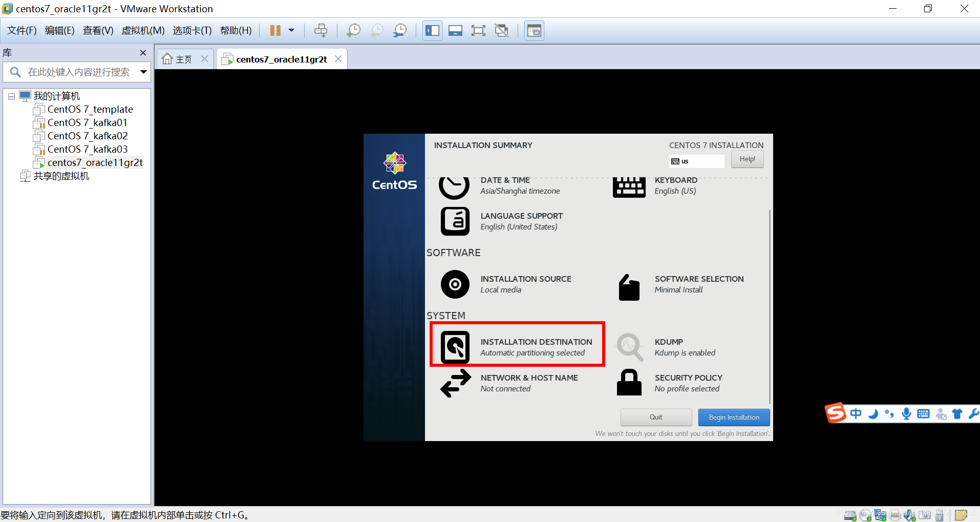Click sound card status bar icon
Image resolution: width=980 pixels, height=522 pixels.
click(910, 515)
